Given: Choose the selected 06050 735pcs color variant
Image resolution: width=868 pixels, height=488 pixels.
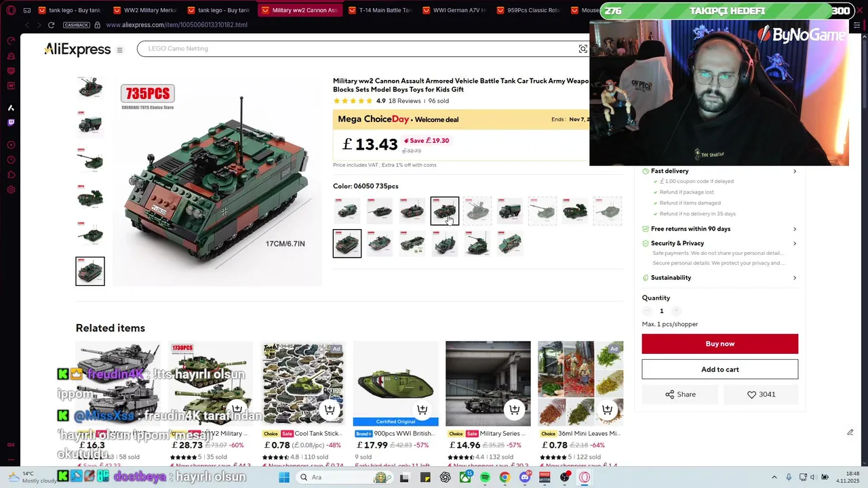Looking at the screenshot, I should 347,243.
